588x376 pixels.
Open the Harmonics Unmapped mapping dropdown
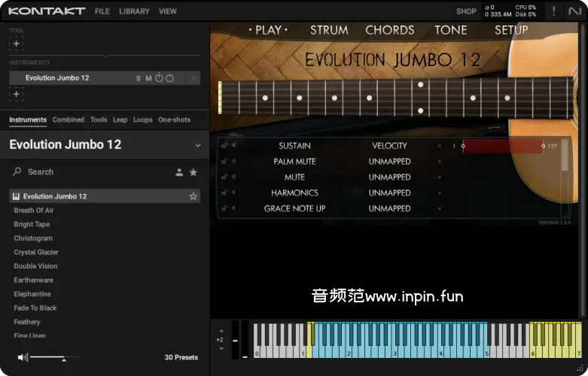coord(440,193)
